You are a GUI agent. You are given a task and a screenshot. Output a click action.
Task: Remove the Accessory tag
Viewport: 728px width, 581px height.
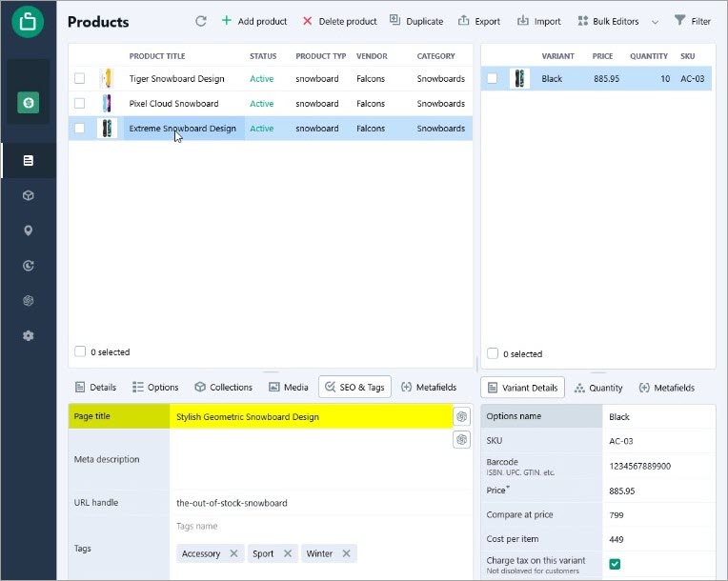(233, 553)
